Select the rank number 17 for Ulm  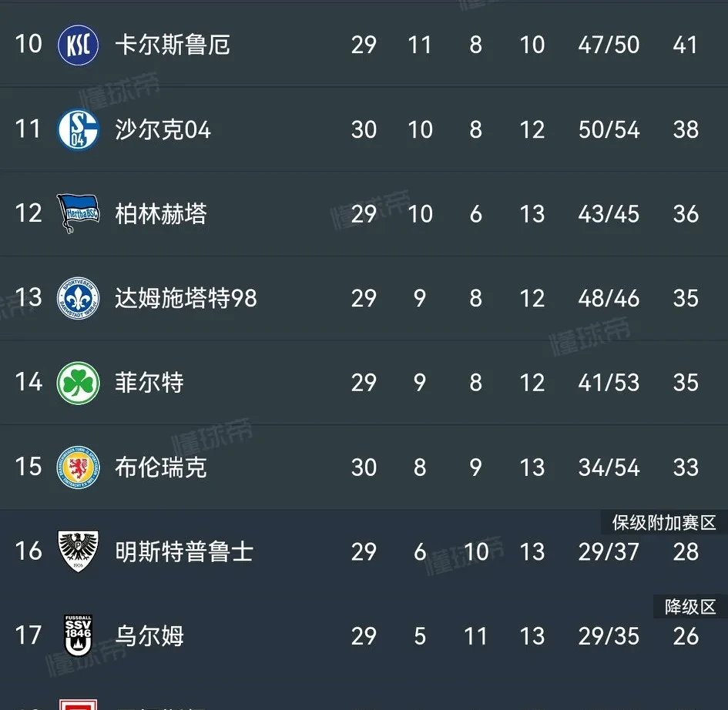pos(28,637)
